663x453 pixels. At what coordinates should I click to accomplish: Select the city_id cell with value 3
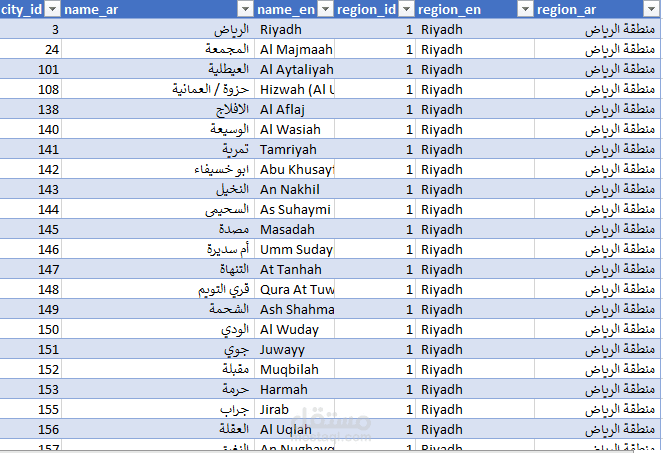[x=30, y=29]
